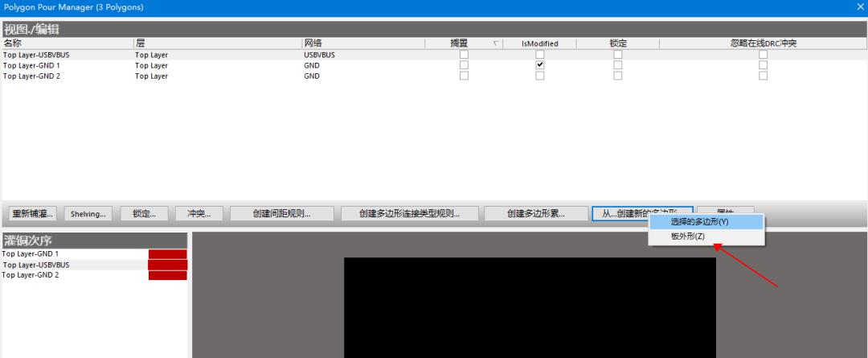Choose 选择的多边形(Y) from popup menu
This screenshot has width=868, height=358.
pyautogui.click(x=699, y=221)
